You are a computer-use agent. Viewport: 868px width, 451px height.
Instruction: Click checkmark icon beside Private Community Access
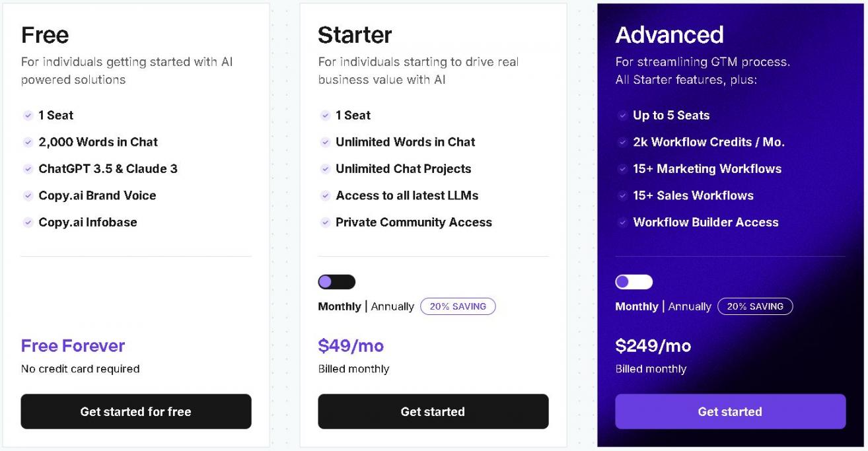(x=325, y=223)
